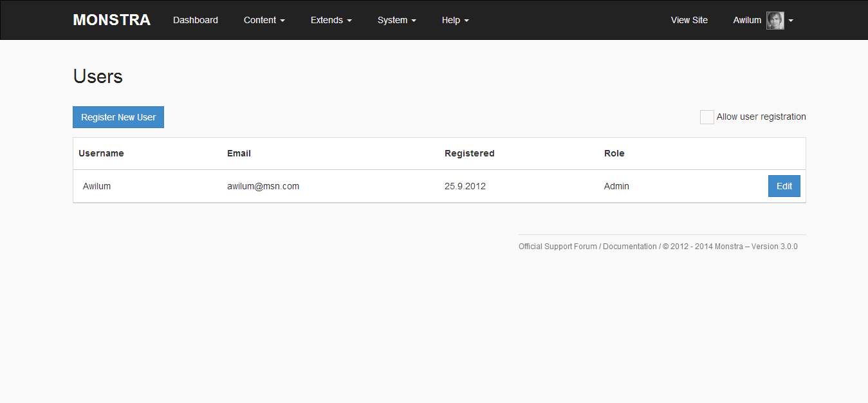Open the Documentation footer link

(629, 247)
